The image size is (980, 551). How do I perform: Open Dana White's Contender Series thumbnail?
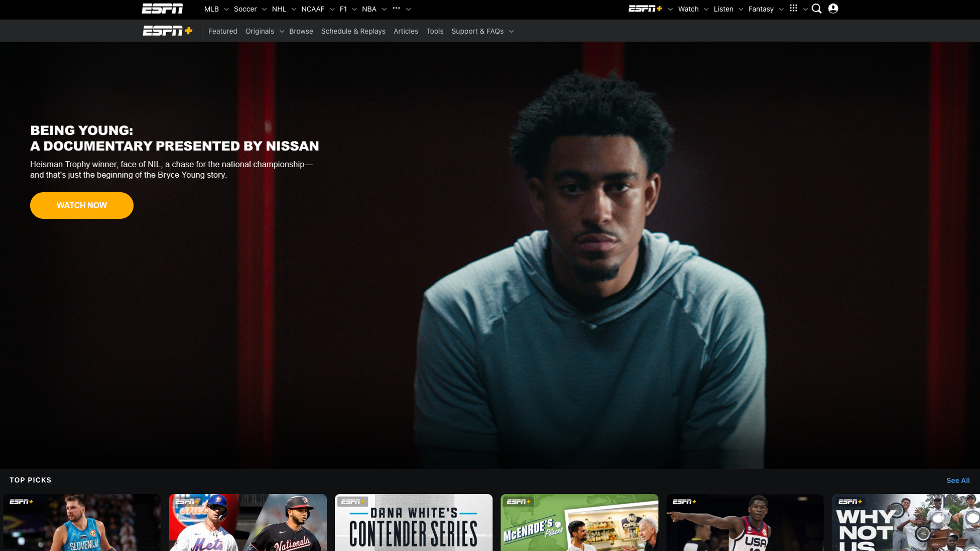(413, 523)
